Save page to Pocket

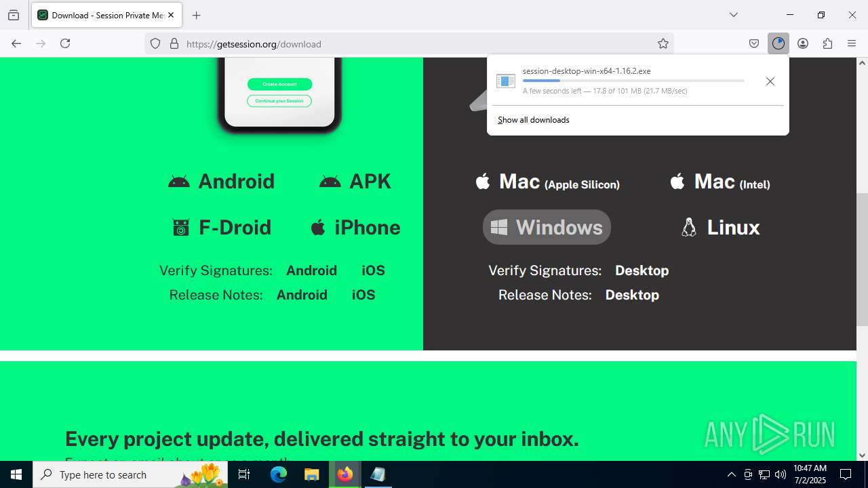(x=754, y=43)
